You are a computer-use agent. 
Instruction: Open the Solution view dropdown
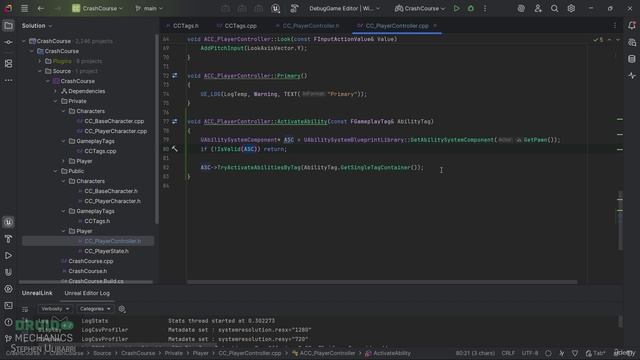click(37, 26)
